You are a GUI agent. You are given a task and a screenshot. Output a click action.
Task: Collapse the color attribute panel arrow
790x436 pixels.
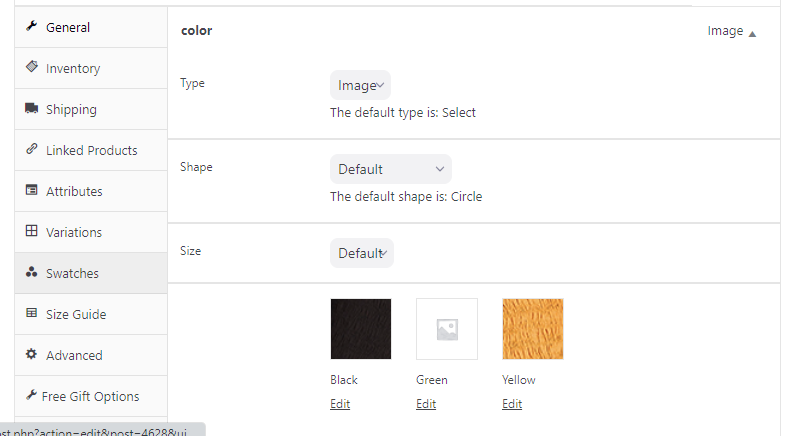752,33
